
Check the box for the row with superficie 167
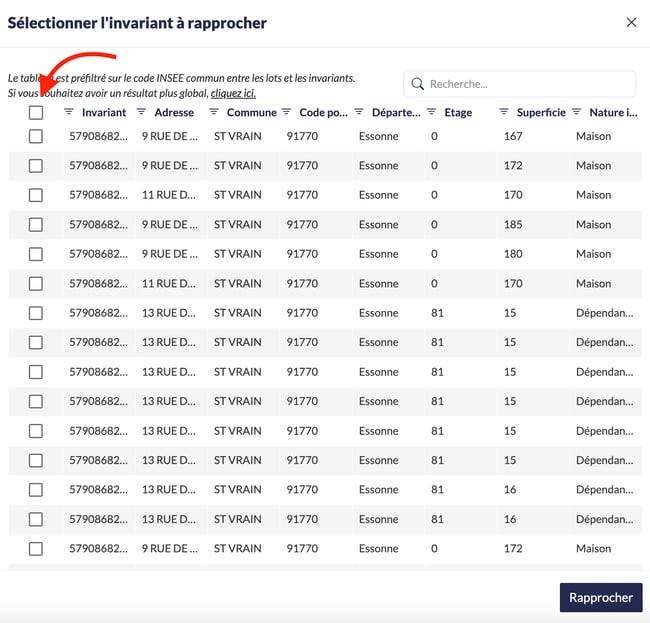pos(36,136)
